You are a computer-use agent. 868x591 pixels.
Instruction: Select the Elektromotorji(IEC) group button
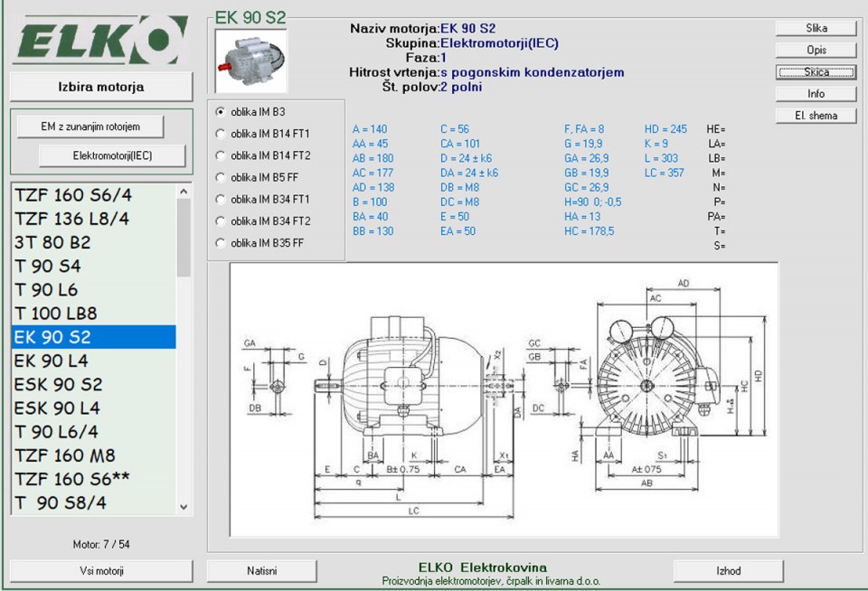112,155
